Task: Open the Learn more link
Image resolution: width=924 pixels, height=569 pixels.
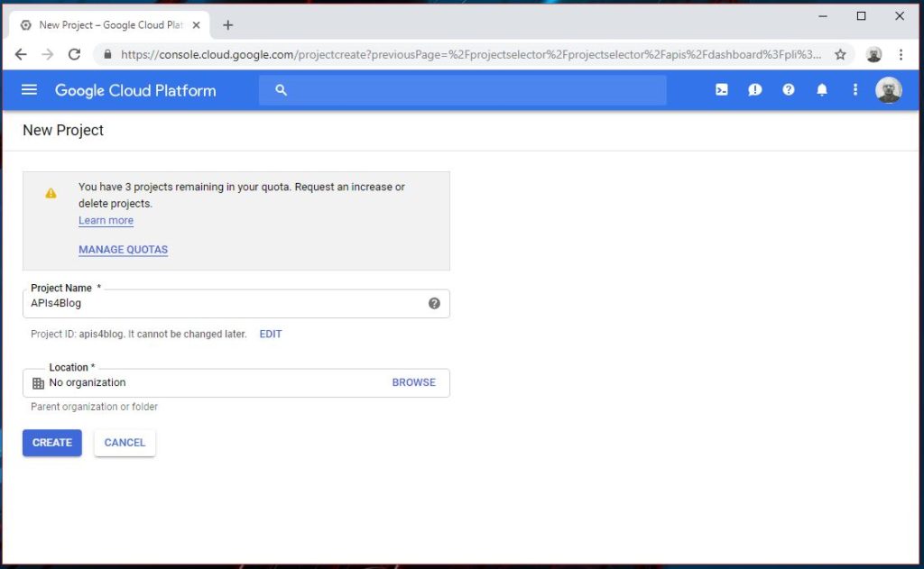Action: 106,220
